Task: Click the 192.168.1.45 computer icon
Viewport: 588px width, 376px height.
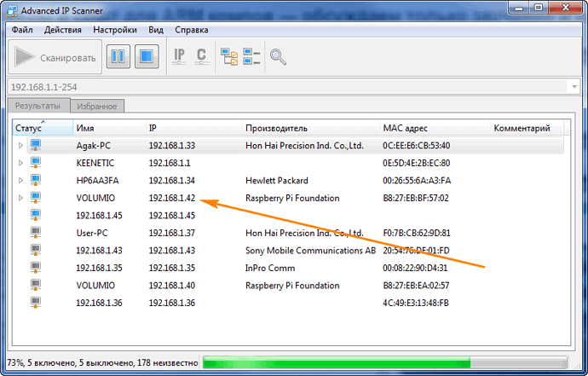Action: coord(36,215)
